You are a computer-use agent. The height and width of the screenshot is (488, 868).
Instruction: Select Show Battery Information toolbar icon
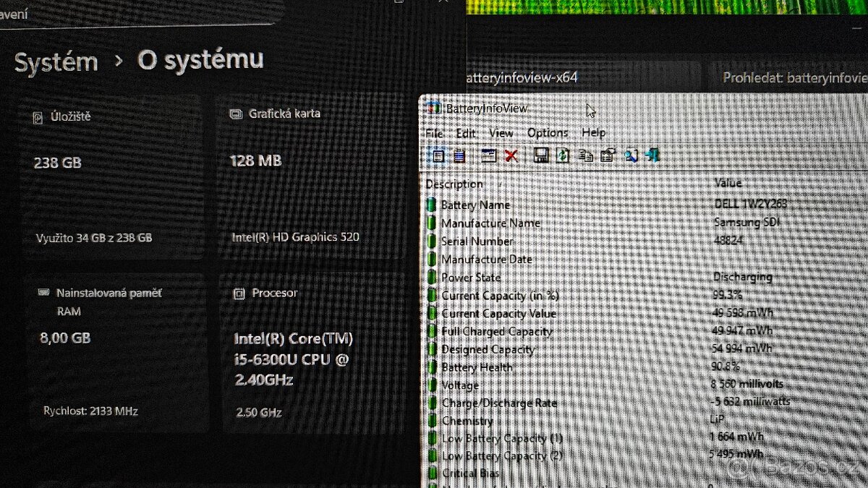pos(438,155)
